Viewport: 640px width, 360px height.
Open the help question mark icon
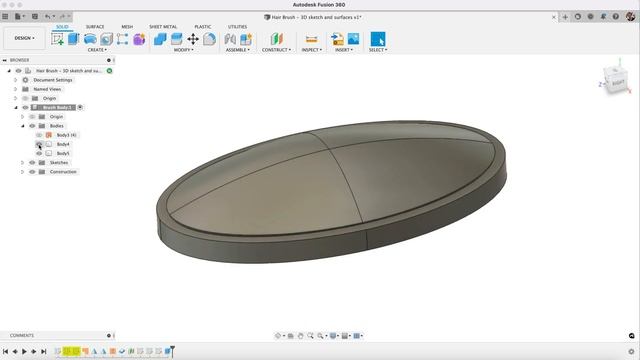616,17
